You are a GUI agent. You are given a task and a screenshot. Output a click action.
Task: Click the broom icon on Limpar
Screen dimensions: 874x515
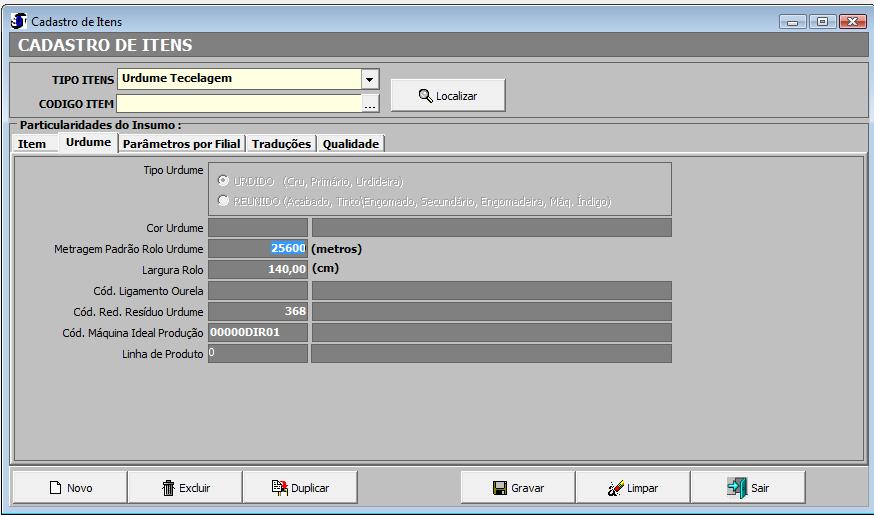point(616,488)
